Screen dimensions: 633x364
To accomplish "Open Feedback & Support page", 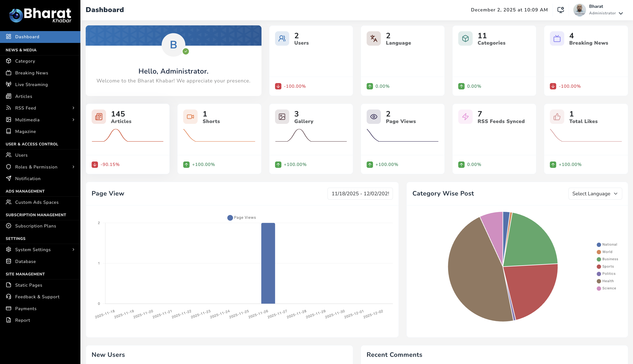I will tap(37, 297).
